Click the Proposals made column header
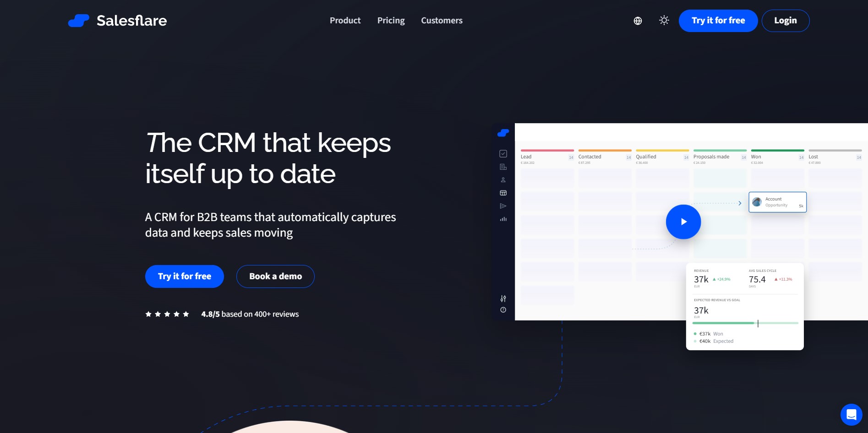 coord(720,157)
